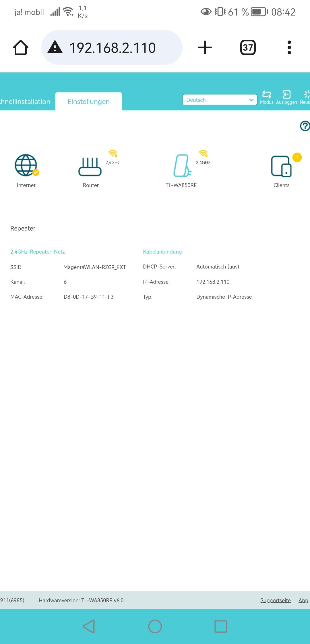Expand the Deutsch language dropdown
The width and height of the screenshot is (310, 644).
(x=220, y=100)
